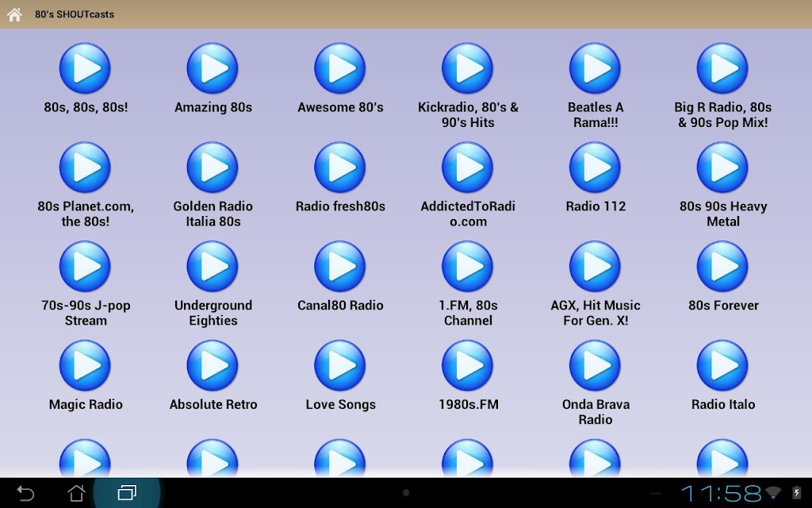Play the Magic Radio station
This screenshot has height=508, width=812.
click(x=85, y=365)
